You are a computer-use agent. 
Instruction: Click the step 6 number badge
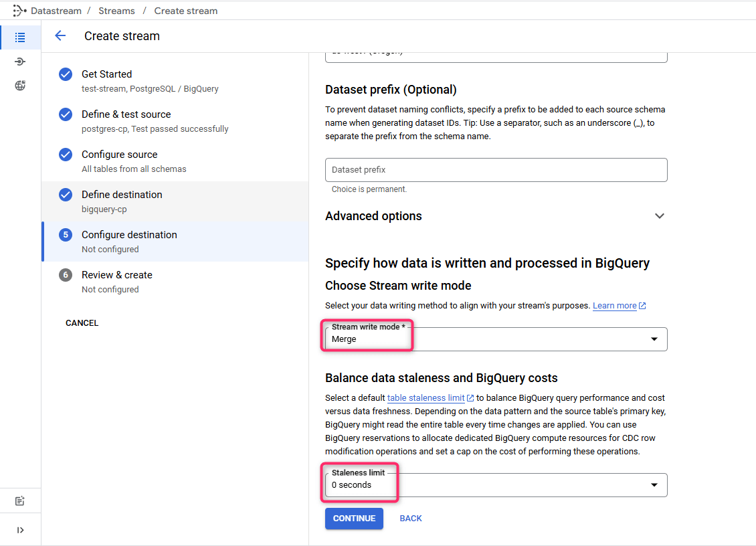pyautogui.click(x=66, y=275)
